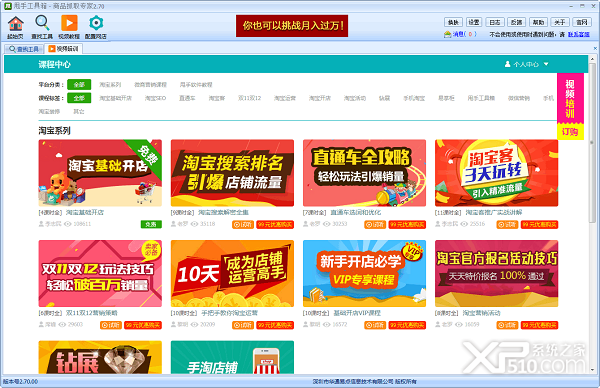600x388 pixels.
Task: Click the 换肤 skin button
Action: point(453,22)
